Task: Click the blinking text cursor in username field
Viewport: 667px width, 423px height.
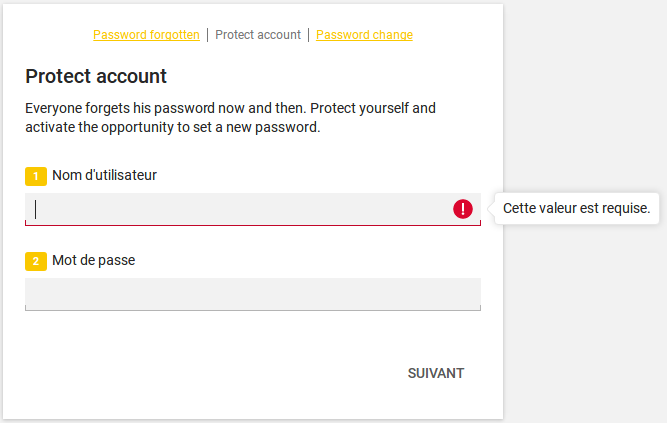Action: pos(35,209)
